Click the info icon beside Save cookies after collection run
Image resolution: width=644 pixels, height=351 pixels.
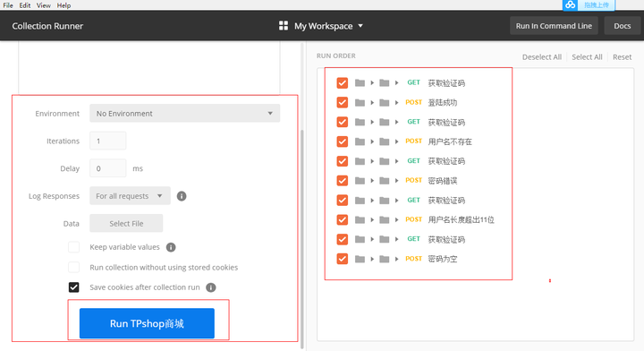point(211,287)
